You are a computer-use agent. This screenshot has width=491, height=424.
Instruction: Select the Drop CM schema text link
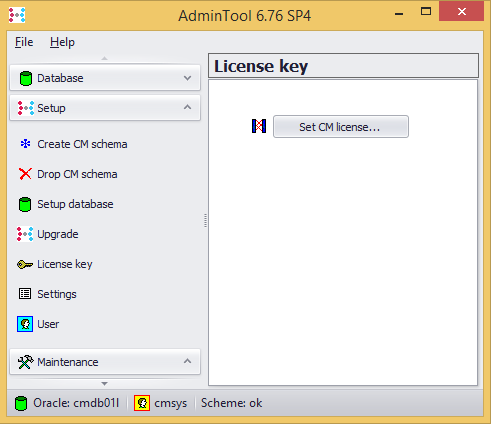[x=77, y=174]
